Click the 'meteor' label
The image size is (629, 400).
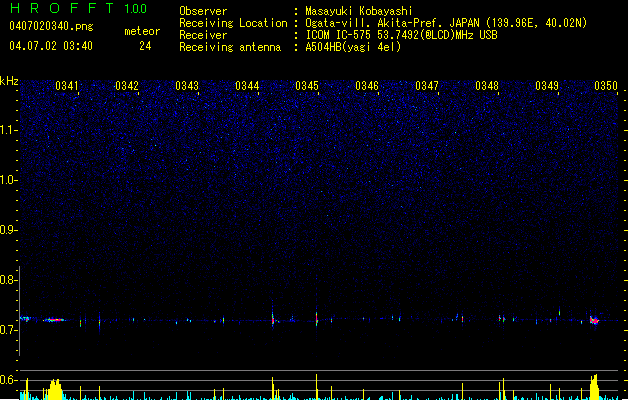pos(142,31)
